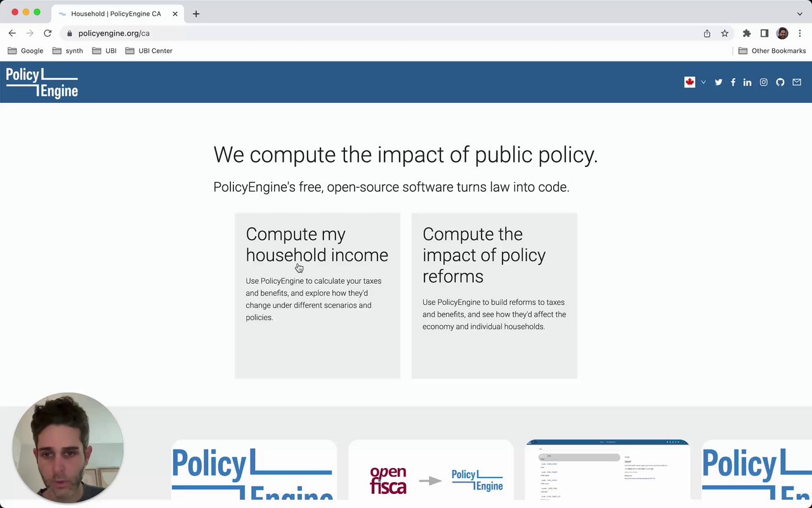Select the Household PolicyEngine CA tab
Image resolution: width=812 pixels, height=508 pixels.
click(x=116, y=13)
